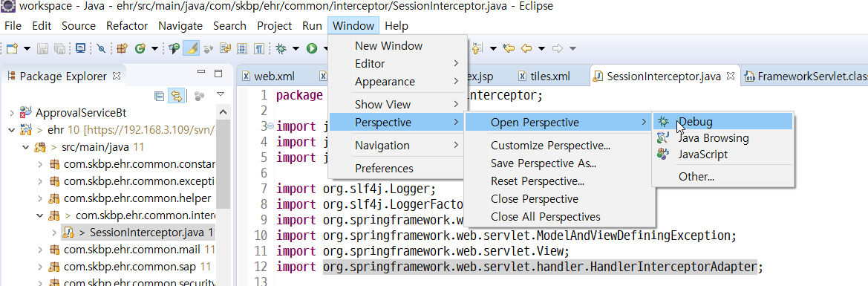Viewport: 868px width, 286px height.
Task: Open the Source menu
Action: (x=79, y=25)
